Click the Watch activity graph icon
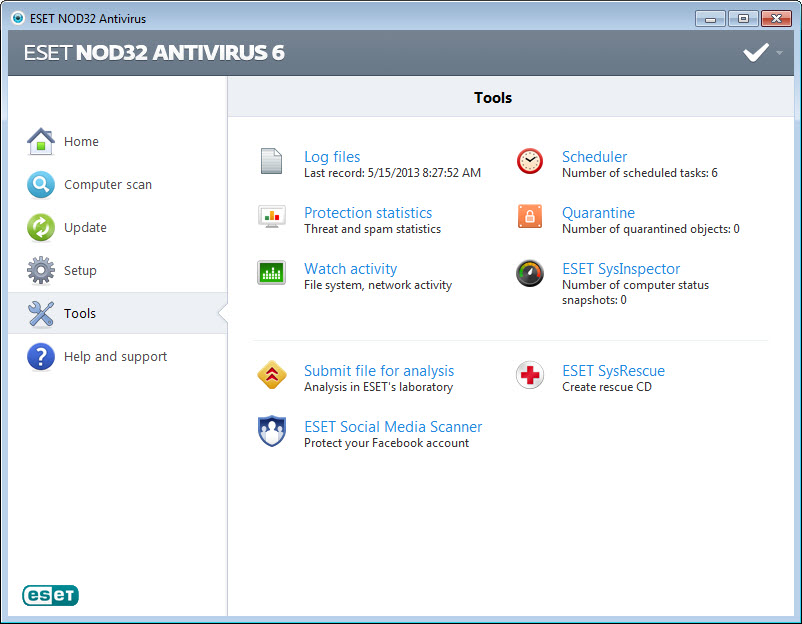This screenshot has height=624, width=802. tap(272, 273)
